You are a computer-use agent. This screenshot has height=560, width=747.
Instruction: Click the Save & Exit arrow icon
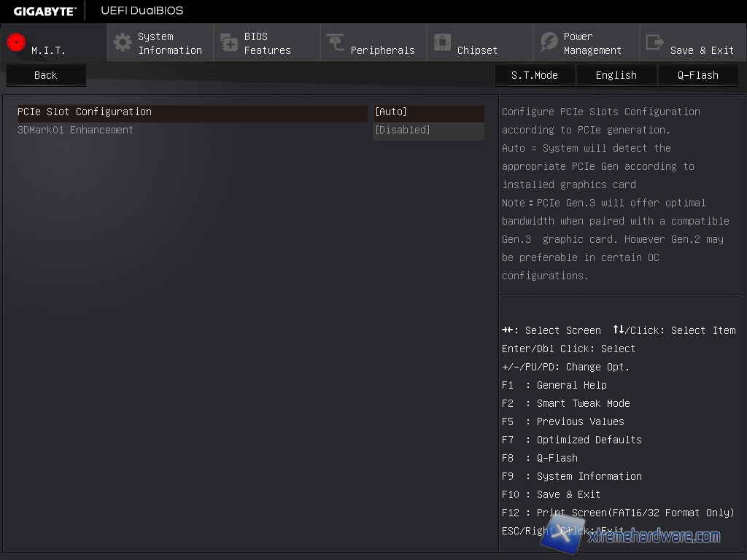click(x=655, y=42)
